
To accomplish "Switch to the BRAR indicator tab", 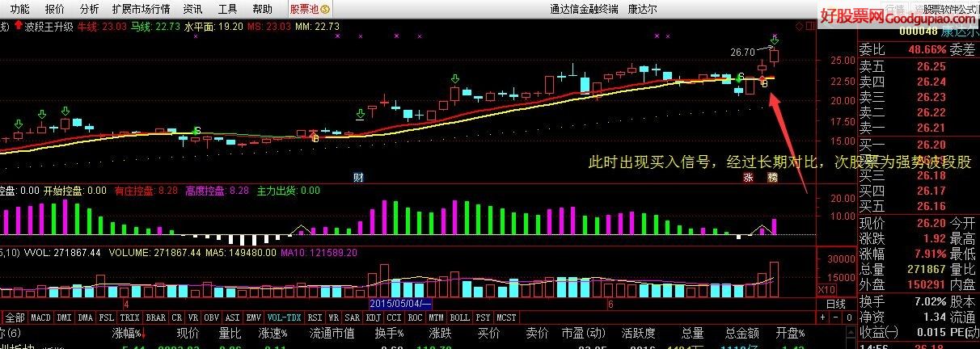I will coord(156,317).
